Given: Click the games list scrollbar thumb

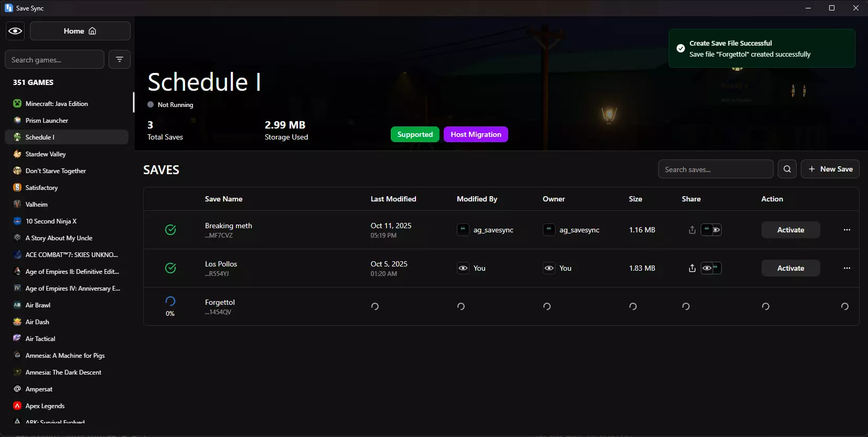Looking at the screenshot, I should pyautogui.click(x=134, y=102).
